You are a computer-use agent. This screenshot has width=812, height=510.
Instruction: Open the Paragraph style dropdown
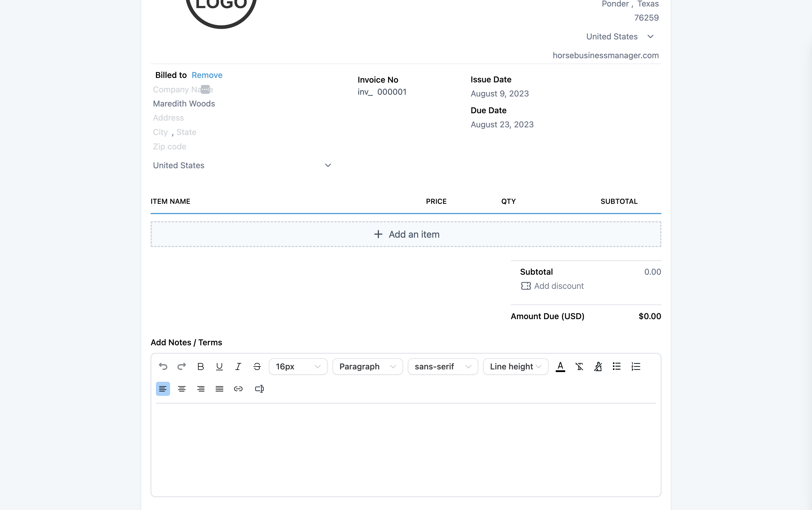click(367, 366)
